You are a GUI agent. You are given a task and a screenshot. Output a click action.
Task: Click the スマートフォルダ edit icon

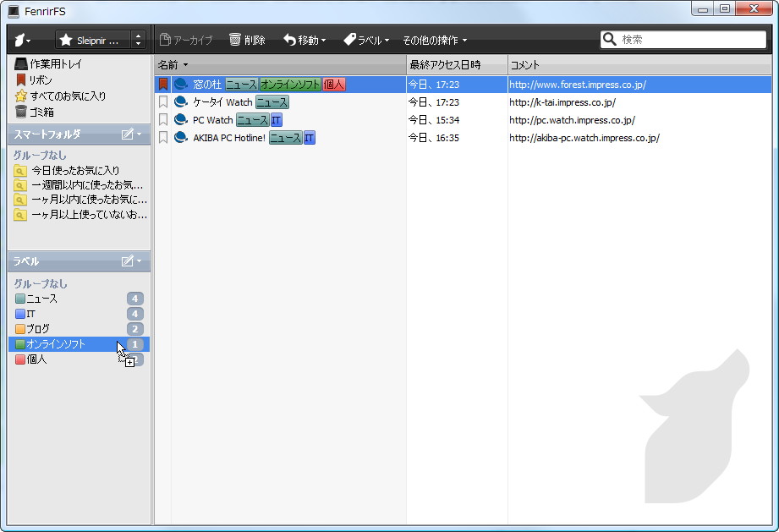(128, 134)
